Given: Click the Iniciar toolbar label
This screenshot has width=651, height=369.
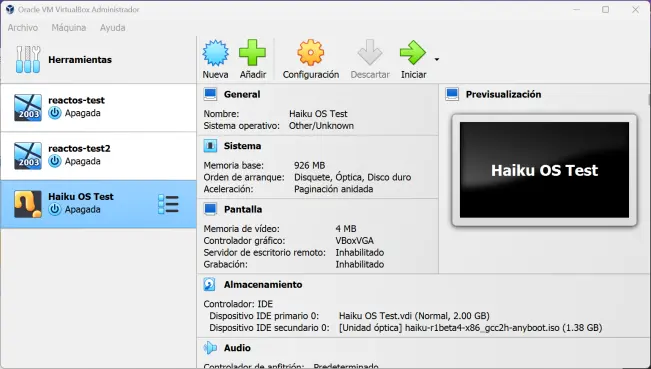Looking at the screenshot, I should 413,75.
